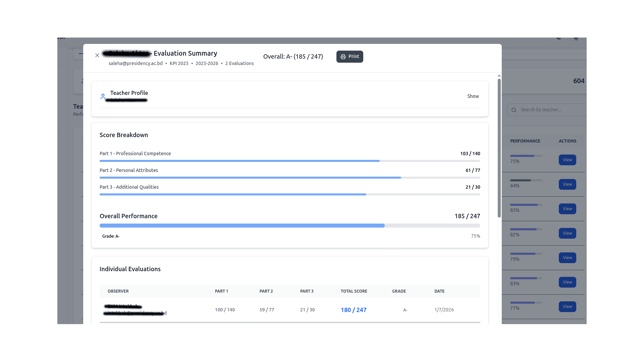644x362 pixels.
Task: Close the Evaluation Summary dialog with X
Action: tap(97, 55)
